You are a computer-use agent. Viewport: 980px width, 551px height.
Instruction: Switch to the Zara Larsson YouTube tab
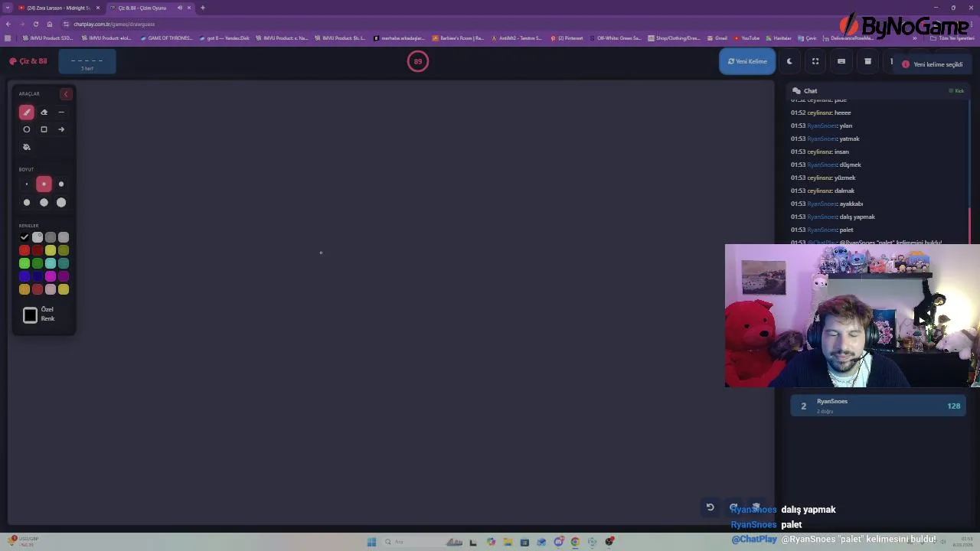coord(59,8)
